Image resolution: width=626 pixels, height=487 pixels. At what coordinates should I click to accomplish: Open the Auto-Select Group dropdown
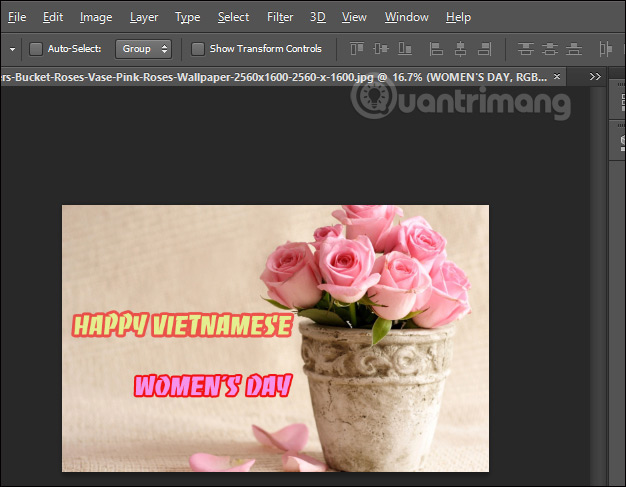click(143, 49)
